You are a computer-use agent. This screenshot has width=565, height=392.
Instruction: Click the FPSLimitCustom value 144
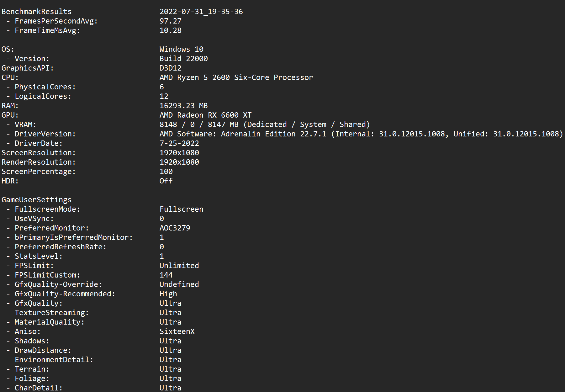tap(166, 275)
